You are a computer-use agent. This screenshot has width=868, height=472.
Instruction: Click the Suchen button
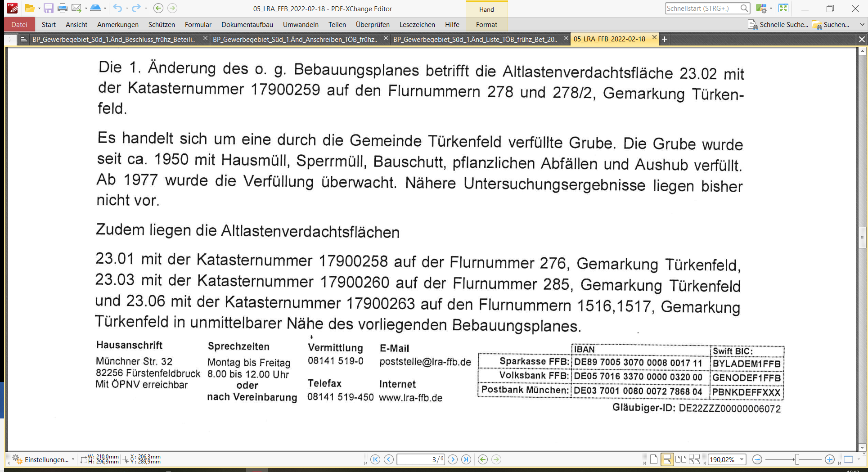(831, 25)
